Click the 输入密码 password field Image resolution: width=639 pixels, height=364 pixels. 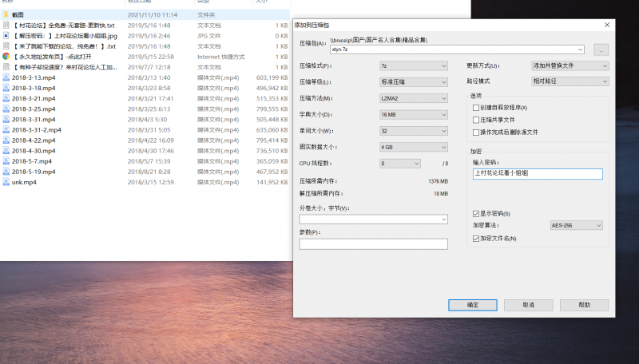click(x=537, y=173)
